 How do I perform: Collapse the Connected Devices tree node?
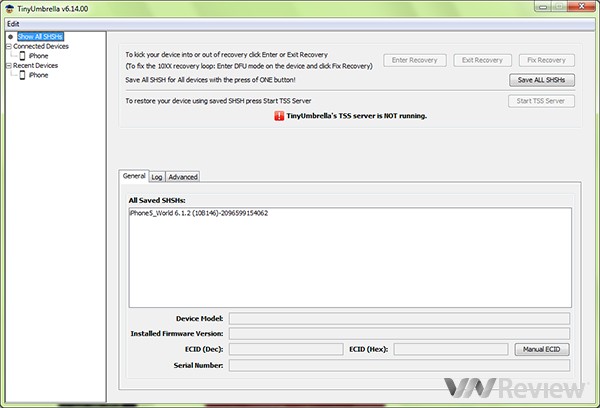(9, 46)
